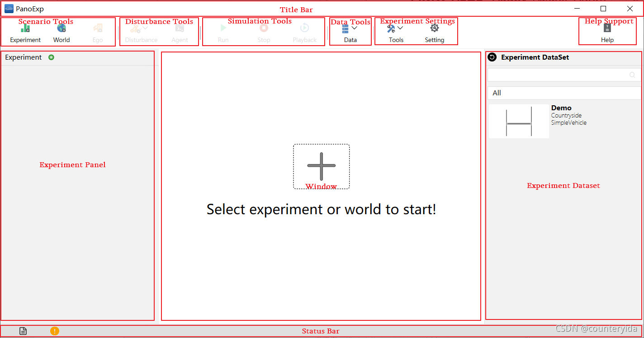Screen dimensions: 644x338
Task: Open the Experiment tool in toolbar
Action: click(25, 33)
